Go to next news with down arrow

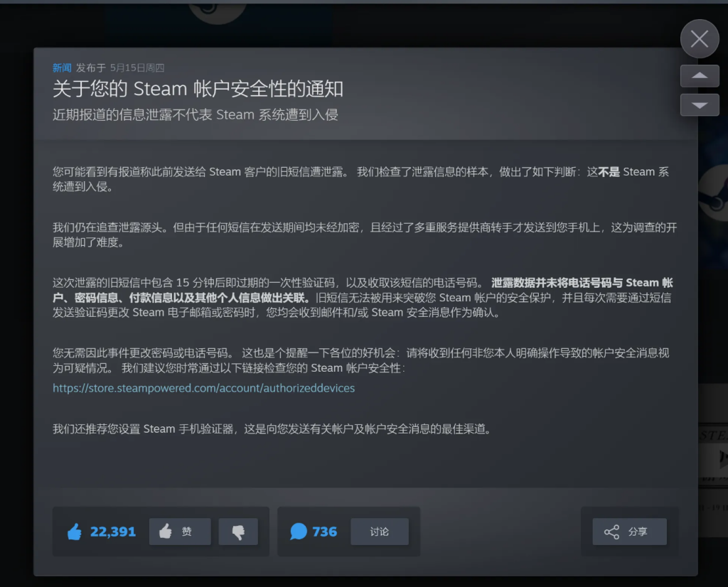pos(700,105)
